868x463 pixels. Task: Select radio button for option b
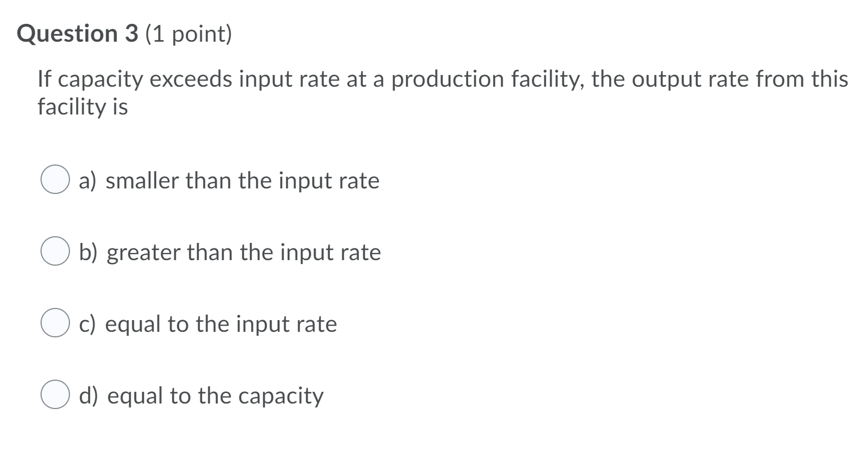click(x=55, y=252)
